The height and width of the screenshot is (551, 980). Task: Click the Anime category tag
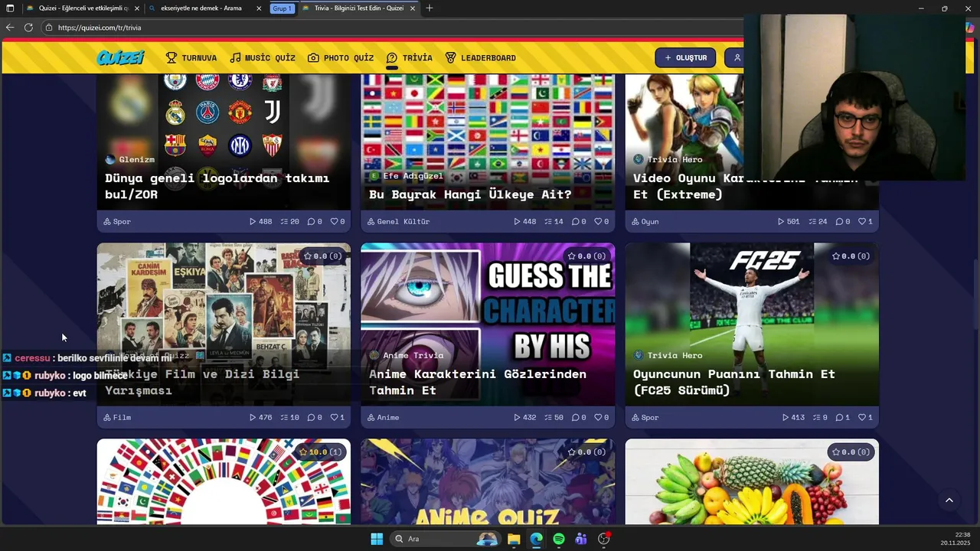point(383,417)
